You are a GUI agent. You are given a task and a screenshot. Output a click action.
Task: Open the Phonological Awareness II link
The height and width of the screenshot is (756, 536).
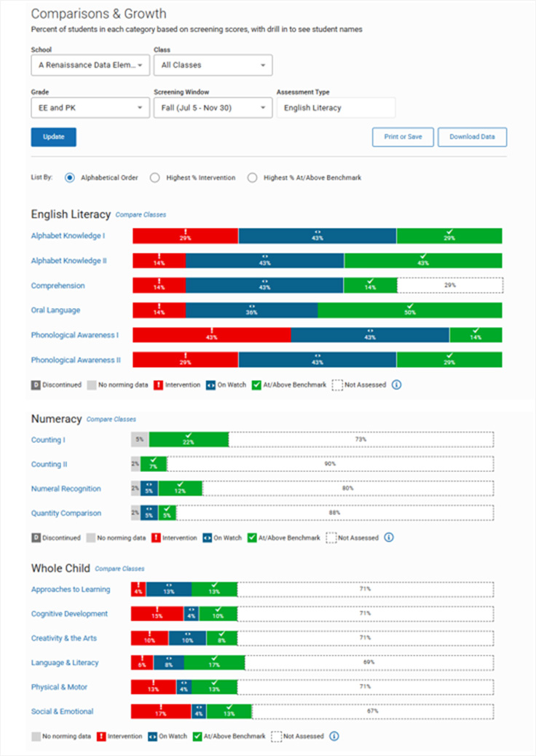pyautogui.click(x=76, y=361)
